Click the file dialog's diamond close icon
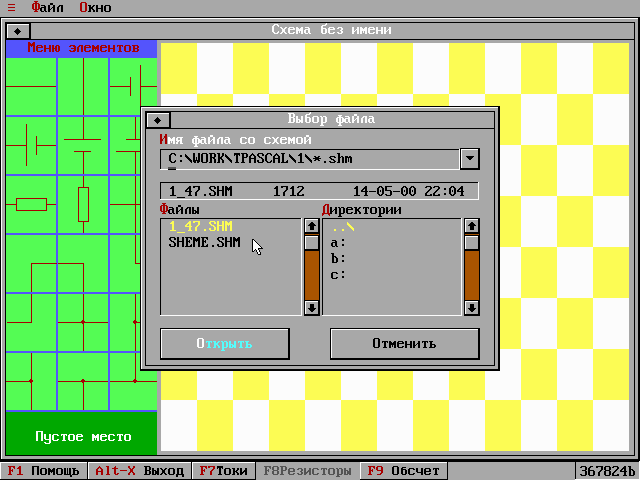This screenshot has height=480, width=640. (158, 120)
